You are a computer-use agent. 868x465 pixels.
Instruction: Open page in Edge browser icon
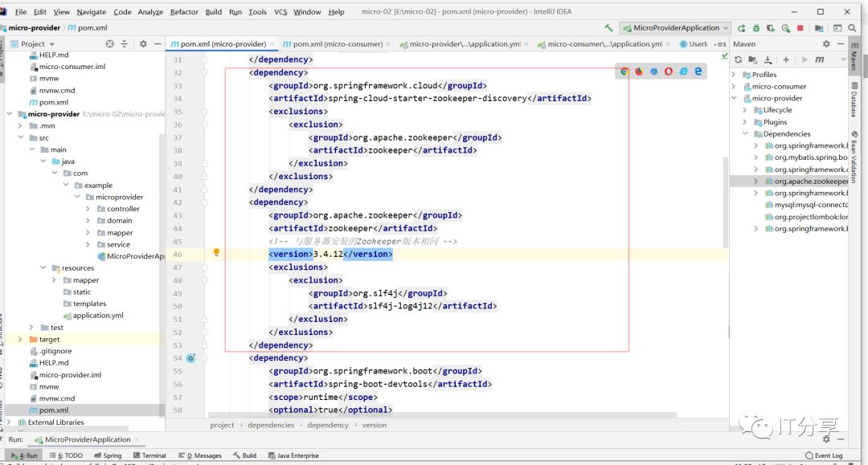pyautogui.click(x=698, y=71)
